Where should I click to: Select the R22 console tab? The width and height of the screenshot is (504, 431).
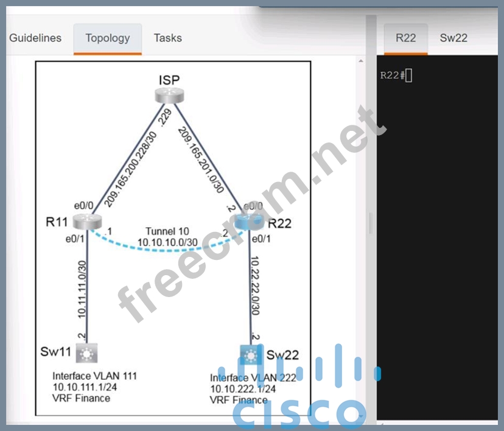[405, 38]
